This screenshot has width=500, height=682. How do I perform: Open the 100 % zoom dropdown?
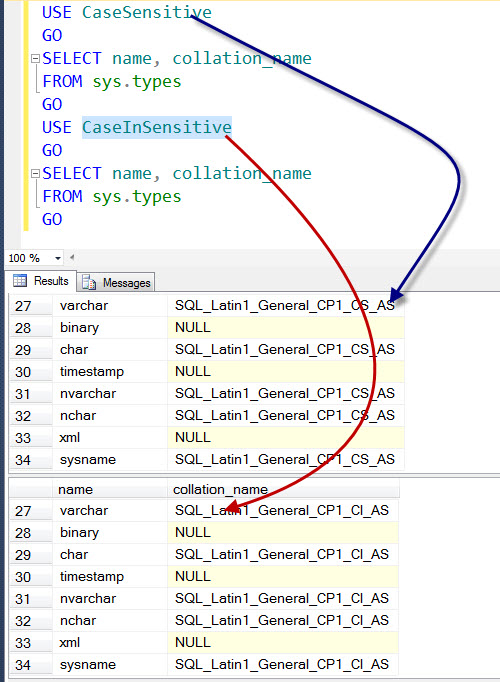coord(57,258)
